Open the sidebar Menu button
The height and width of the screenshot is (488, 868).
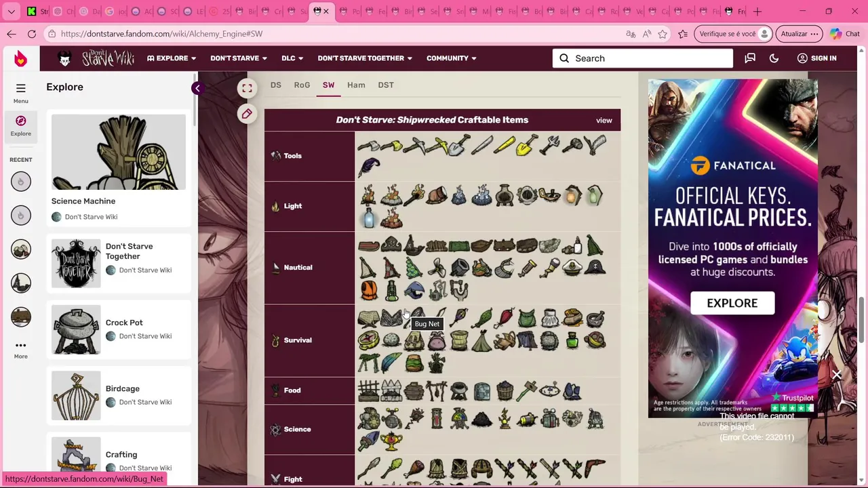click(21, 93)
